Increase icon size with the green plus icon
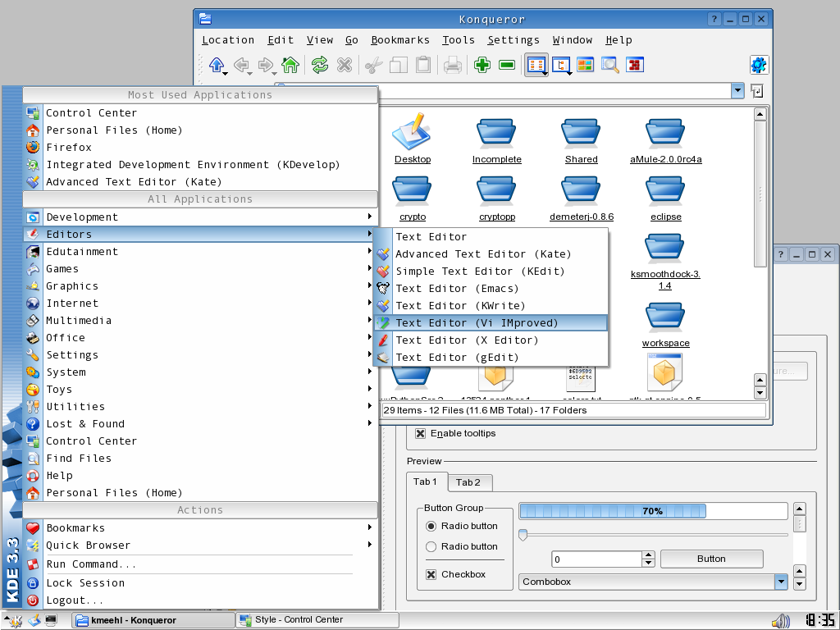The width and height of the screenshot is (840, 630). [482, 66]
